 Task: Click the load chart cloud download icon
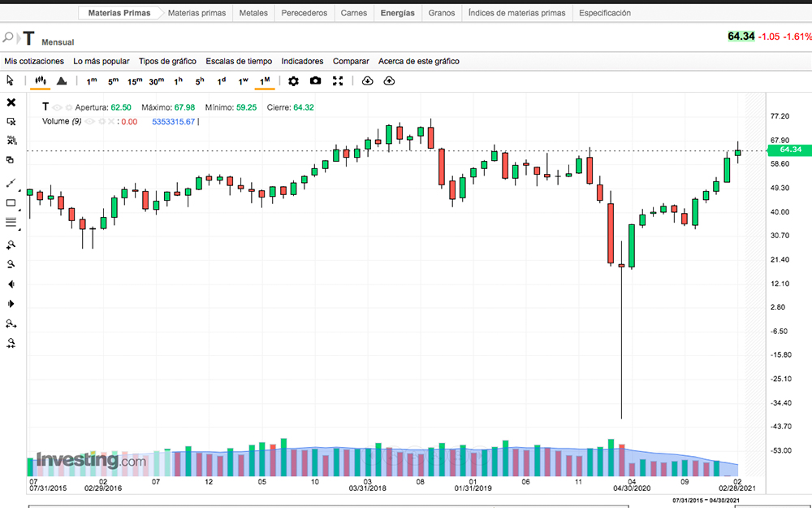[x=367, y=81]
